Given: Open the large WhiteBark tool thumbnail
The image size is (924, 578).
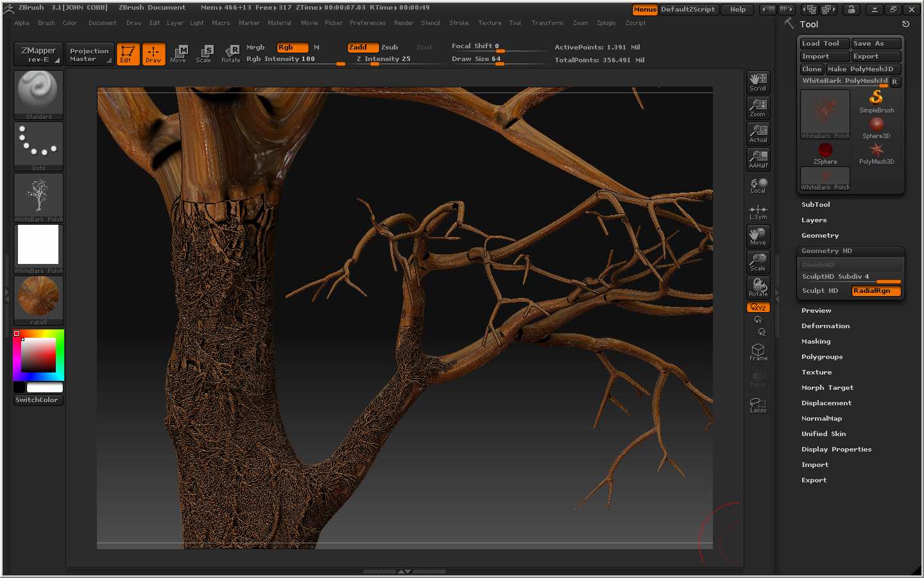Looking at the screenshot, I should click(x=825, y=114).
